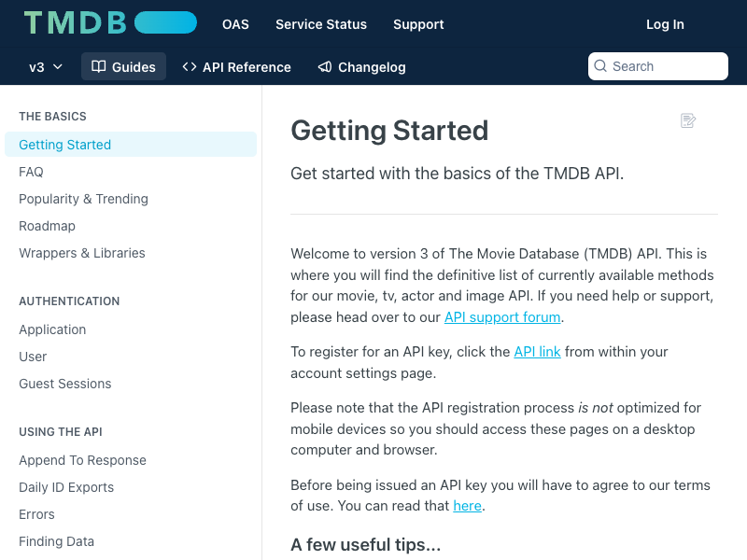Follow the 'here' terms of use link
Image resolution: width=747 pixels, height=560 pixels.
point(468,506)
